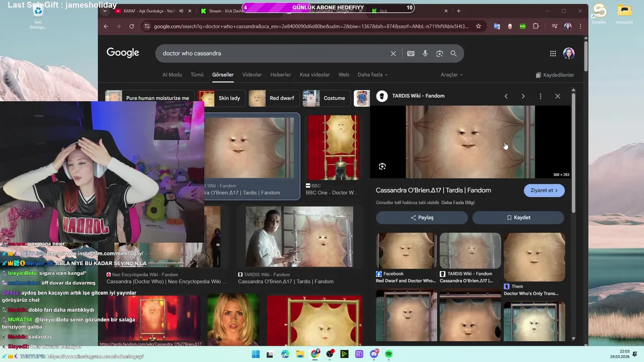Screen dimensions: 644x362
Task: Open Spotify from the taskbar
Action: pyautogui.click(x=388, y=354)
